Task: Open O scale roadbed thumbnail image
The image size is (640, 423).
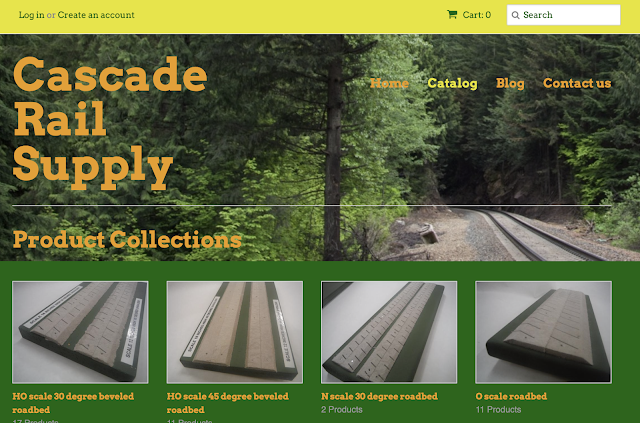Action: tap(543, 332)
